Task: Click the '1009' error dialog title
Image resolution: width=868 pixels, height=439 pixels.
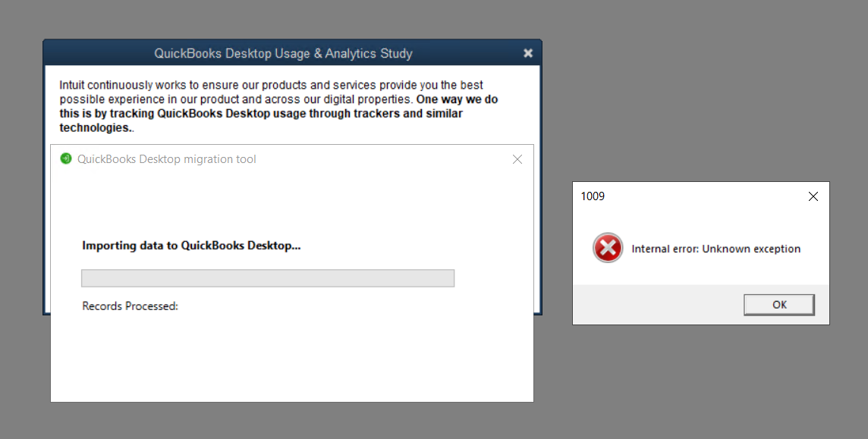Action: [x=593, y=196]
